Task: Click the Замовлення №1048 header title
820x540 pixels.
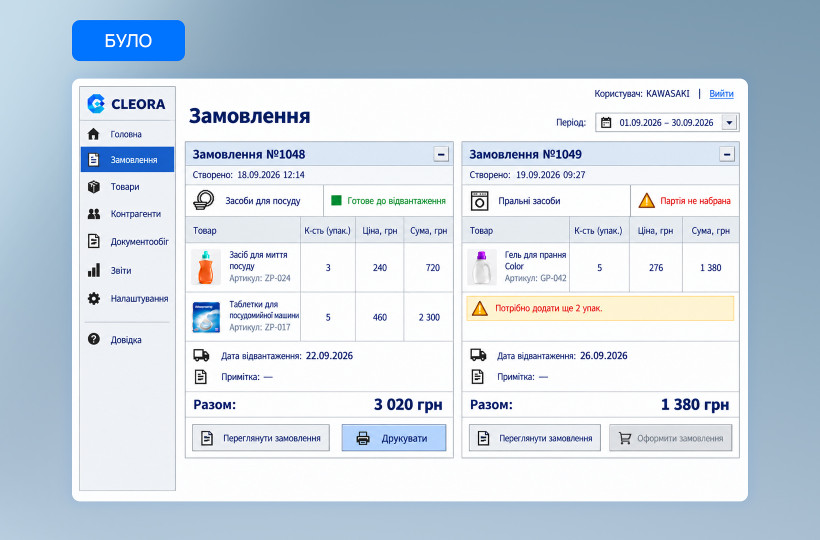Action: pyautogui.click(x=249, y=155)
